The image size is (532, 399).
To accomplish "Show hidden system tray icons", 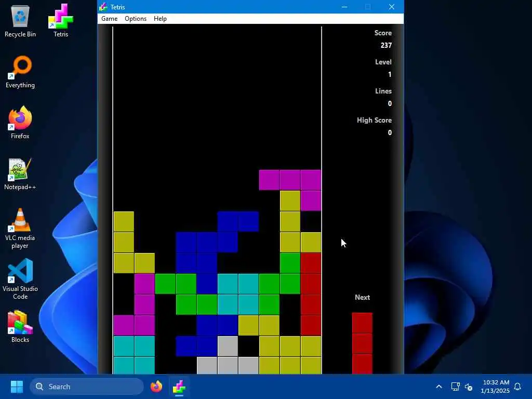I will pyautogui.click(x=438, y=387).
